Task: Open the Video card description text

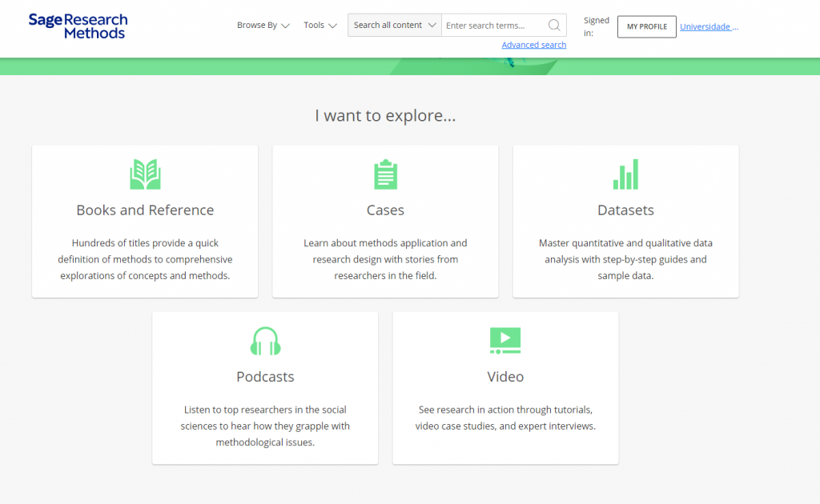Action: coord(505,418)
